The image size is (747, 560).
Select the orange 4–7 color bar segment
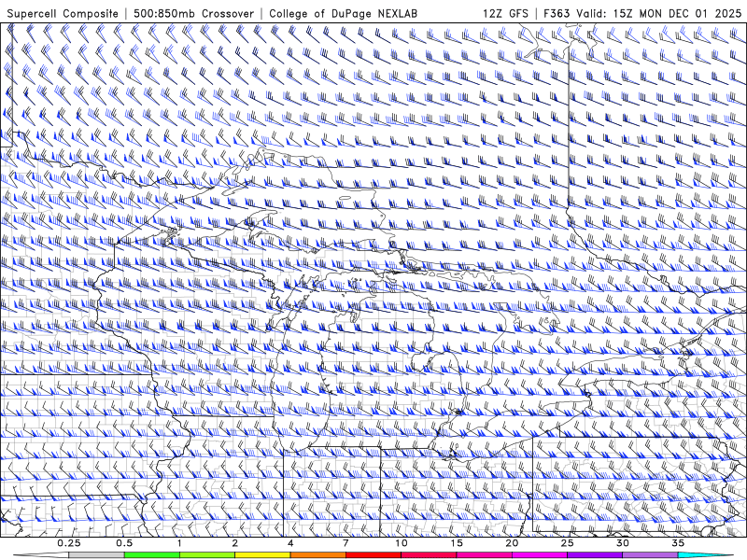coord(317,555)
